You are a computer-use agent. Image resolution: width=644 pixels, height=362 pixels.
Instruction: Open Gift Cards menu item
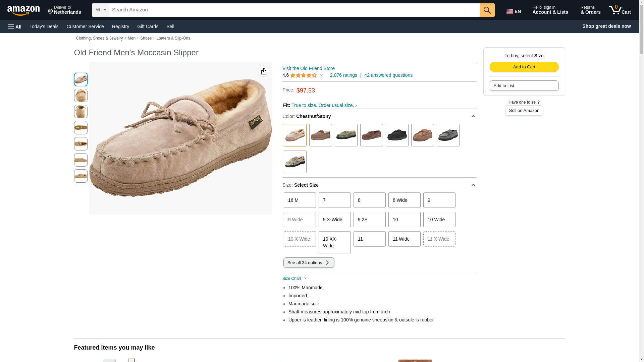[148, 26]
